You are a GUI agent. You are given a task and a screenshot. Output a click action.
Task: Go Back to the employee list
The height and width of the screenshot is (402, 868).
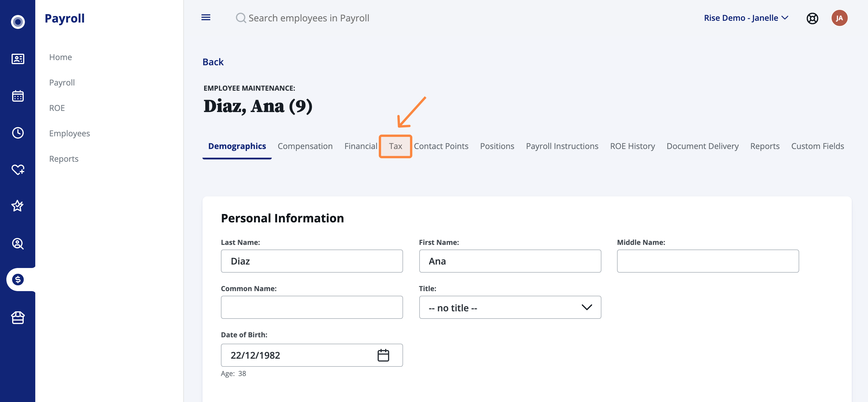point(213,62)
